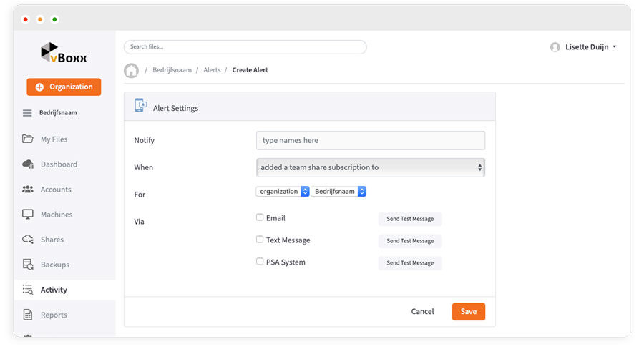Check the PSA System option
644x349 pixels.
tap(260, 262)
